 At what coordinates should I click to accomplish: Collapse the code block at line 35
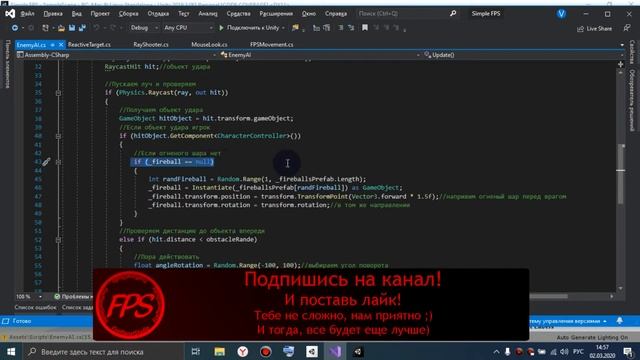point(58,93)
